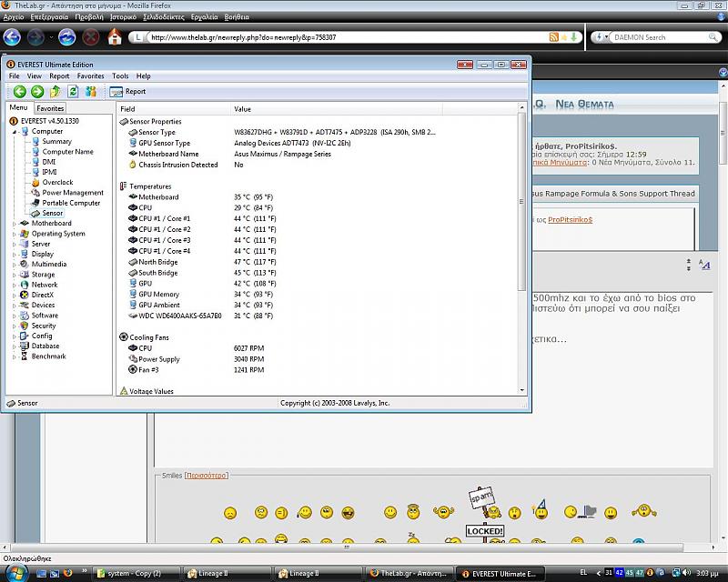Open the Firefox Ιστορικό menu

123,17
